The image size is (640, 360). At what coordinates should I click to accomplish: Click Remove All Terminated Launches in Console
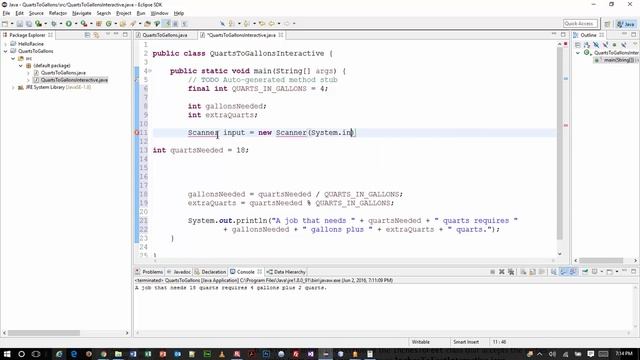click(x=511, y=272)
